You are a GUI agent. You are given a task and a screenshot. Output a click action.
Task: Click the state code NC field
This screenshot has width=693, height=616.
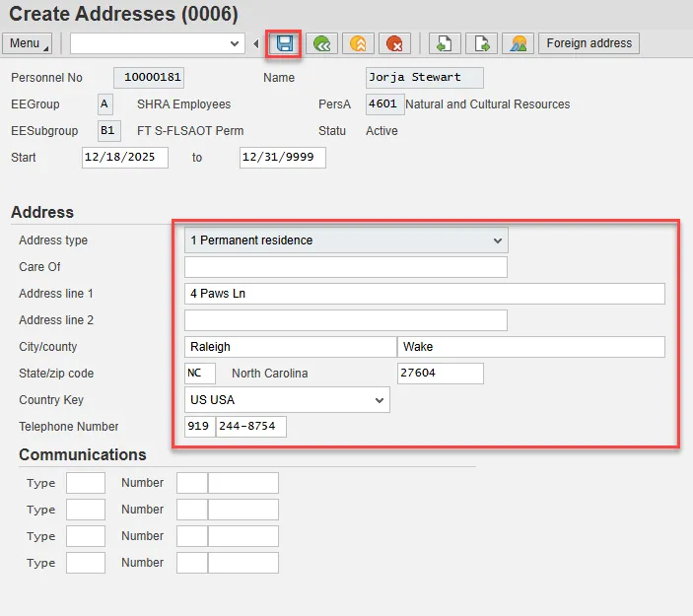[199, 374]
